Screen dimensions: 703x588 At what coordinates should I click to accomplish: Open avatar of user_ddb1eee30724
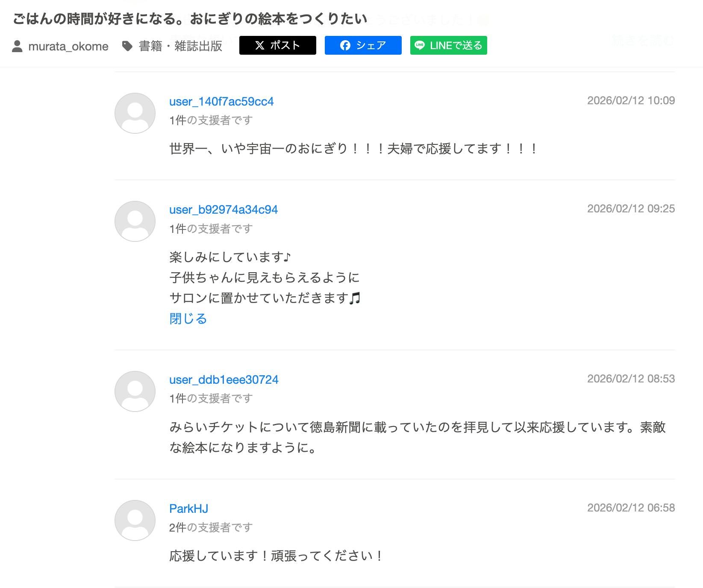click(135, 391)
